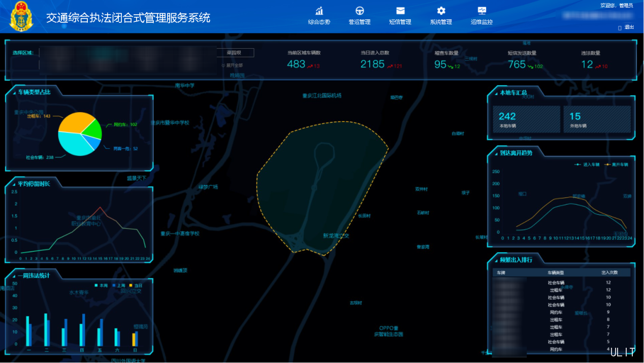Viewport: 644px width, 363px height.
Task: Open the 短信管理 envelope icon
Action: [400, 12]
